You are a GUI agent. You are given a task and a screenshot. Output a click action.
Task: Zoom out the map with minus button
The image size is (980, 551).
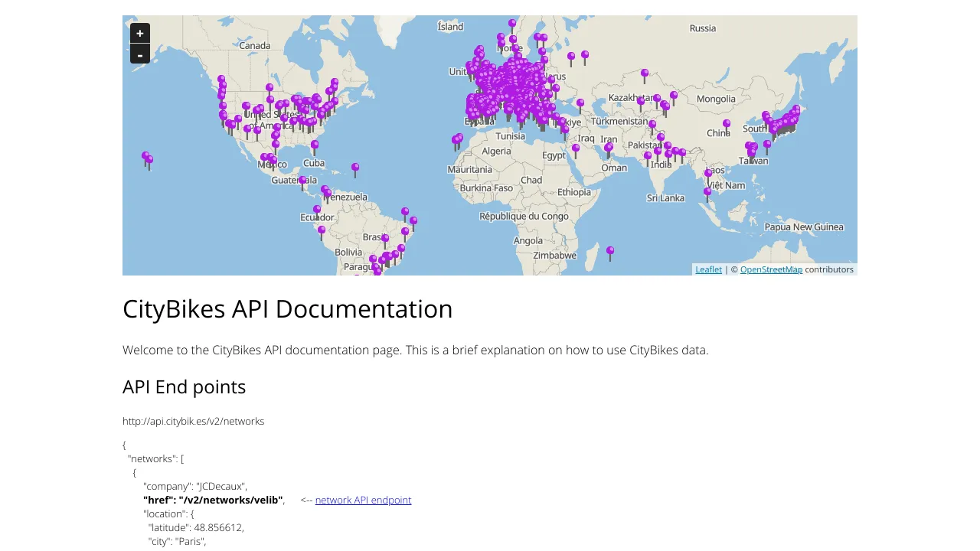pyautogui.click(x=140, y=54)
